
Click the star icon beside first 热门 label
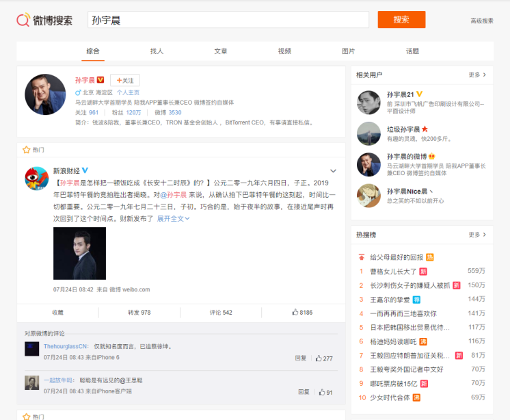pyautogui.click(x=27, y=150)
